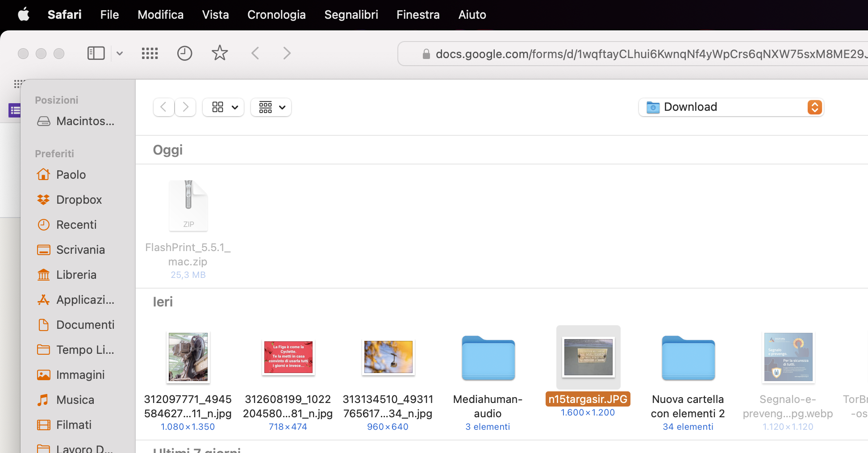868x453 pixels.
Task: Toggle the Safari sidebar
Action: point(96,54)
